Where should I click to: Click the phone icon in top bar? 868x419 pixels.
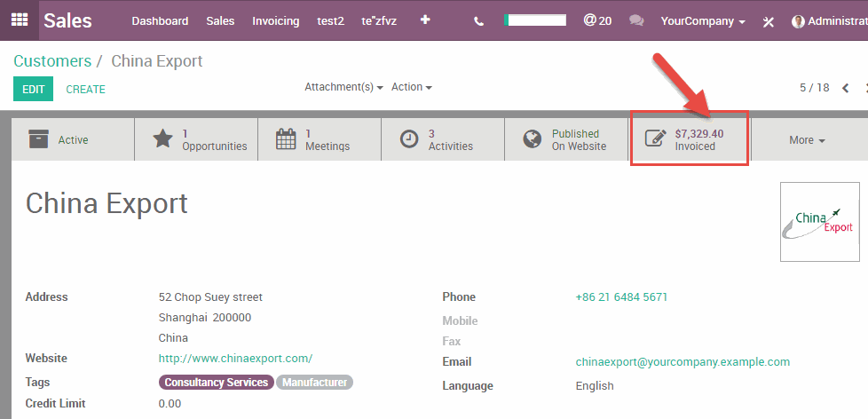coord(479,20)
